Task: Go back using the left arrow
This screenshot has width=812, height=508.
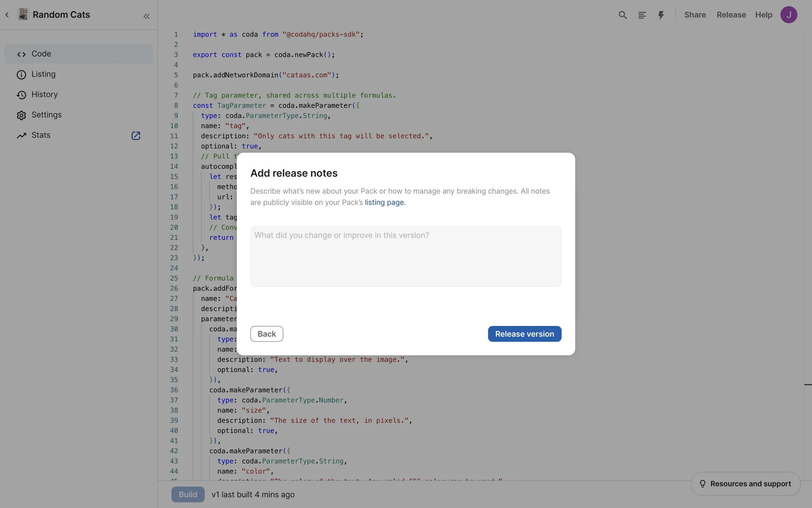Action: [7, 15]
